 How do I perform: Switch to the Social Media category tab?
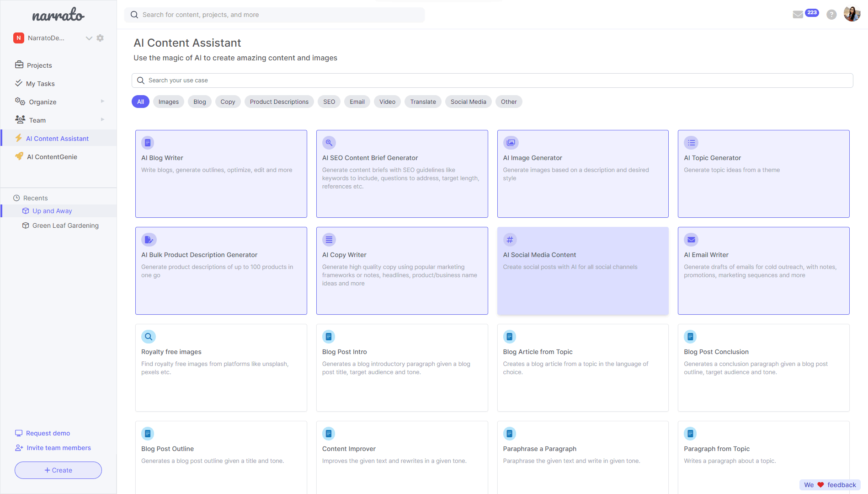468,102
